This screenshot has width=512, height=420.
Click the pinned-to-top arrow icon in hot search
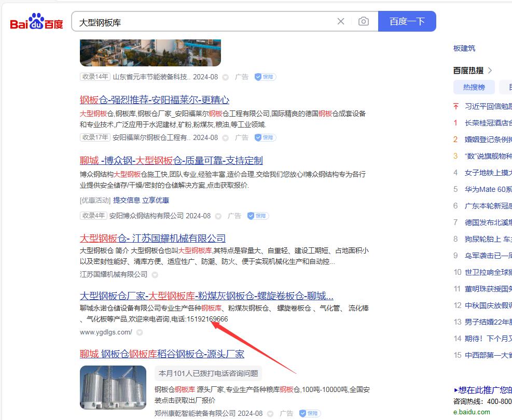coord(456,106)
